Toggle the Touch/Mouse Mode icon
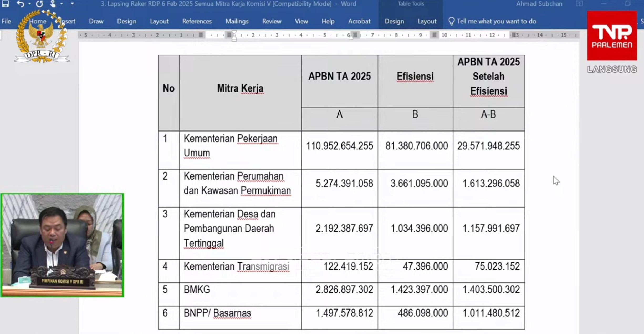The width and height of the screenshot is (644, 334). [x=53, y=4]
